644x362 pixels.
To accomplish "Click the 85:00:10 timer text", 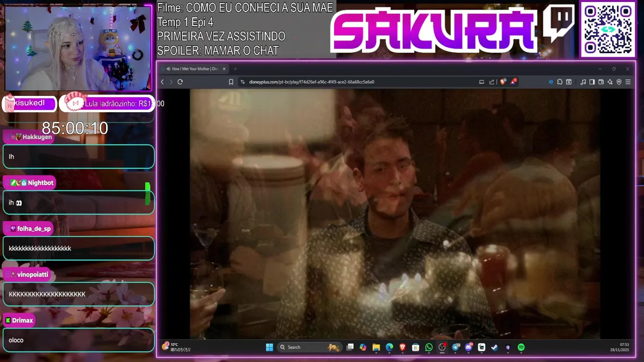I will 75,128.
